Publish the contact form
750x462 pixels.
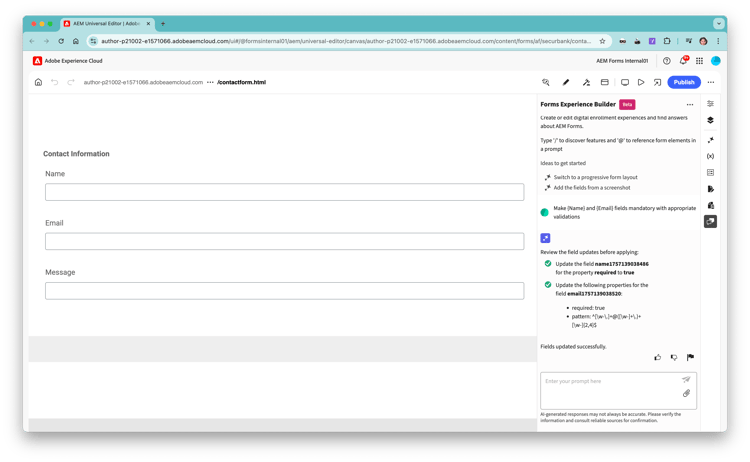(684, 82)
